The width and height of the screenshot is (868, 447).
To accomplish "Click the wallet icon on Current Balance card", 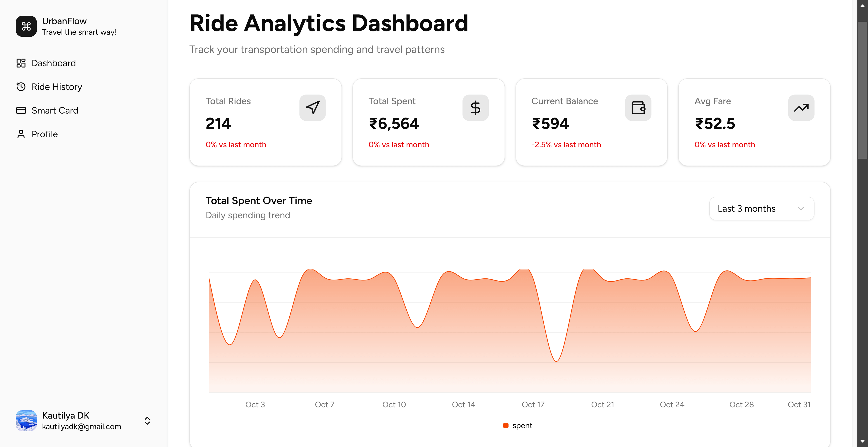I will 638,107.
